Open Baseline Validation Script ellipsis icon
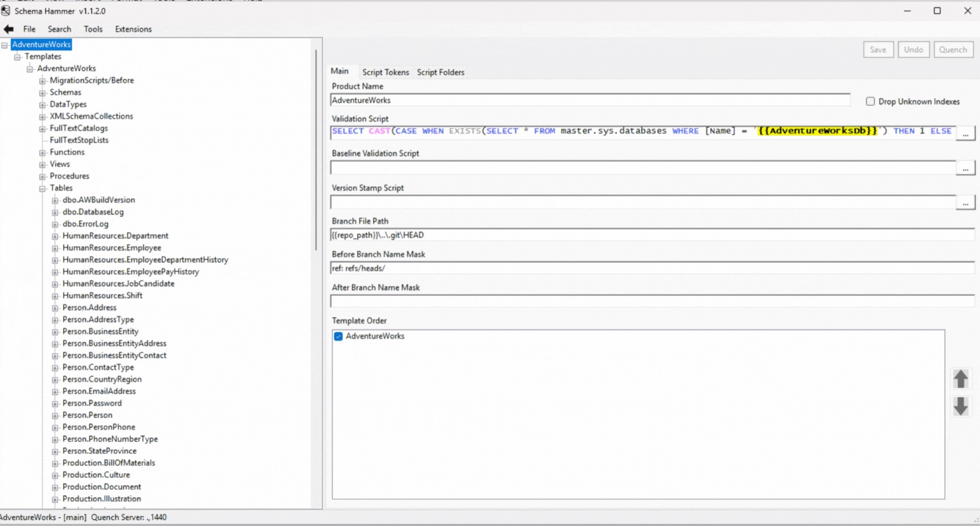This screenshot has height=526, width=980. pos(965,168)
